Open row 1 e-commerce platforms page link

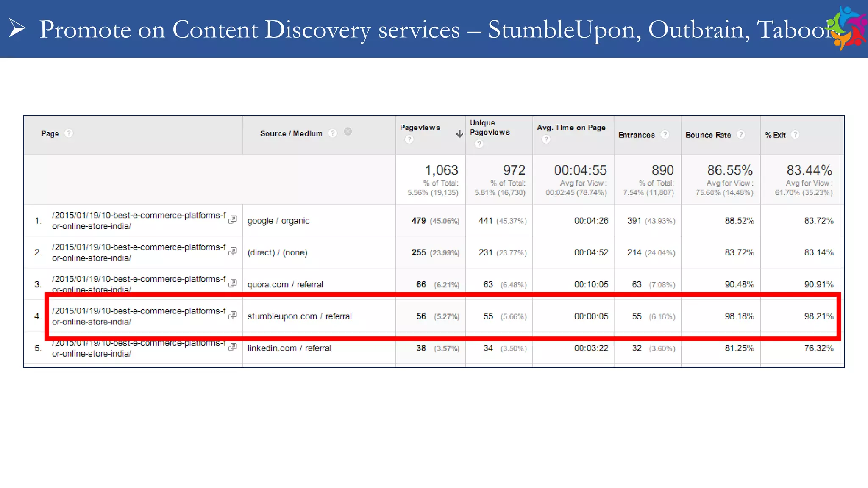[139, 221]
